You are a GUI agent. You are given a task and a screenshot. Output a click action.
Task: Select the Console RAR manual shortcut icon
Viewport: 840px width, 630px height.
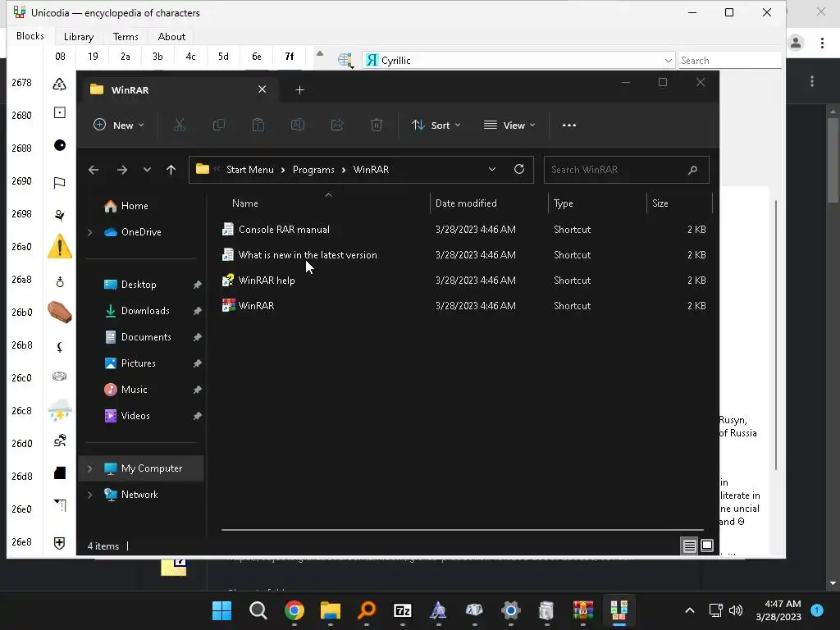point(228,230)
